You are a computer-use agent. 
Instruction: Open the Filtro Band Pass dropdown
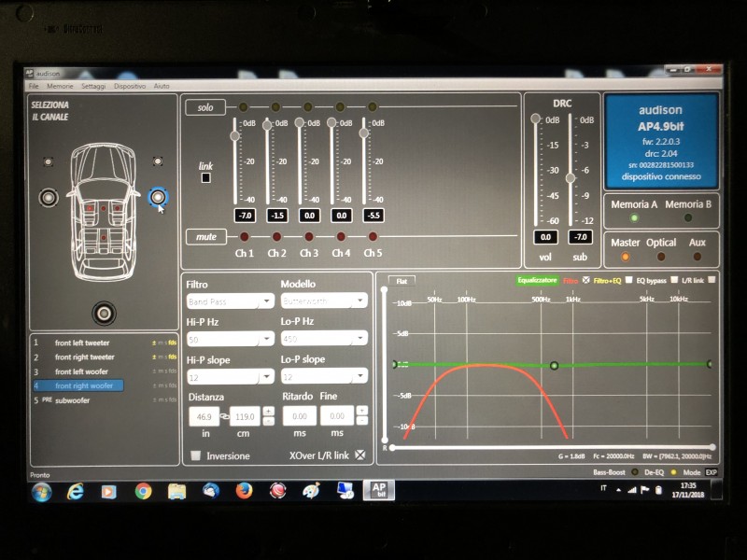pyautogui.click(x=230, y=301)
